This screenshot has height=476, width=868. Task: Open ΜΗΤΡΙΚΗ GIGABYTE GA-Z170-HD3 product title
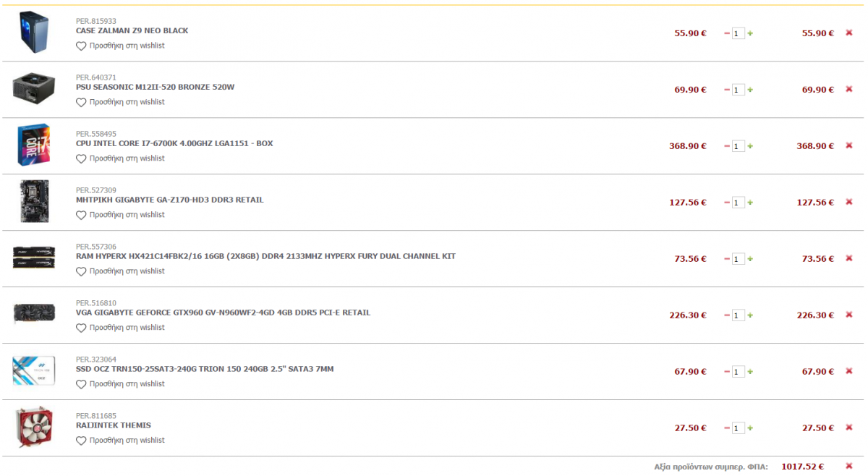(170, 200)
